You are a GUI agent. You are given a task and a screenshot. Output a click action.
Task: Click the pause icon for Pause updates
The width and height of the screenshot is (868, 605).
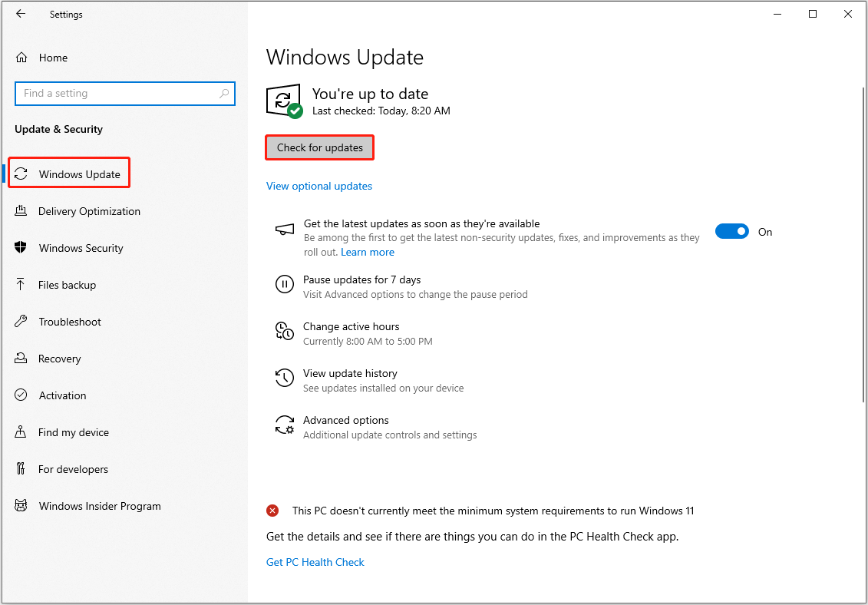[285, 285]
